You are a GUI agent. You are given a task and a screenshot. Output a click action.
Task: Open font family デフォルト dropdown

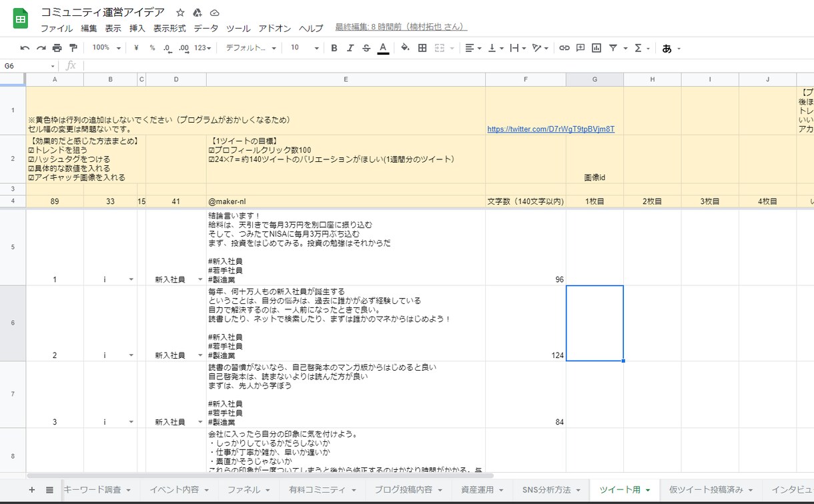click(250, 48)
